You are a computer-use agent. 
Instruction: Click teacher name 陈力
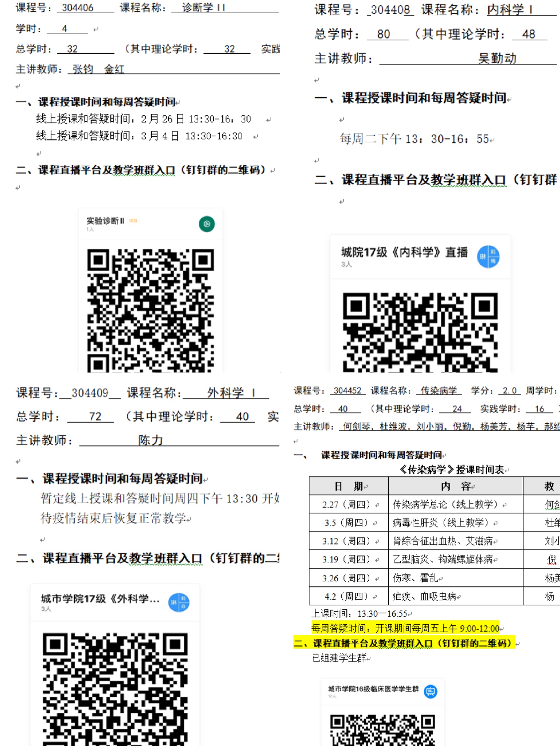pyautogui.click(x=151, y=440)
